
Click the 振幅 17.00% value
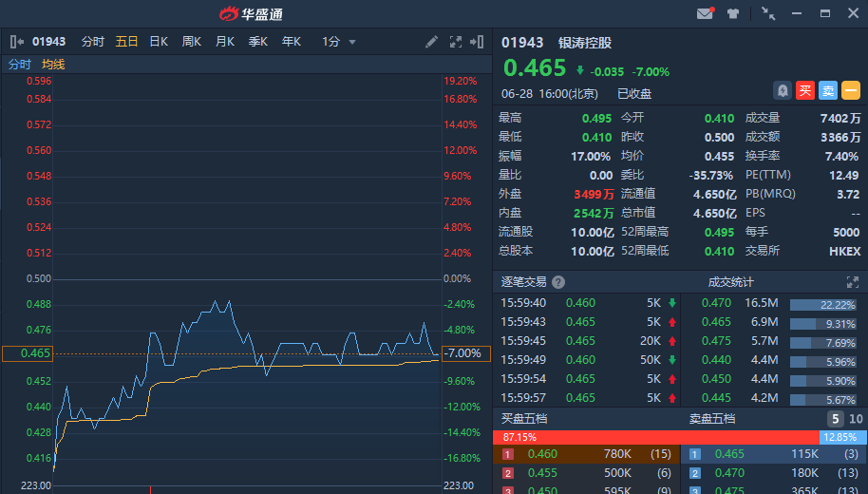(591, 156)
